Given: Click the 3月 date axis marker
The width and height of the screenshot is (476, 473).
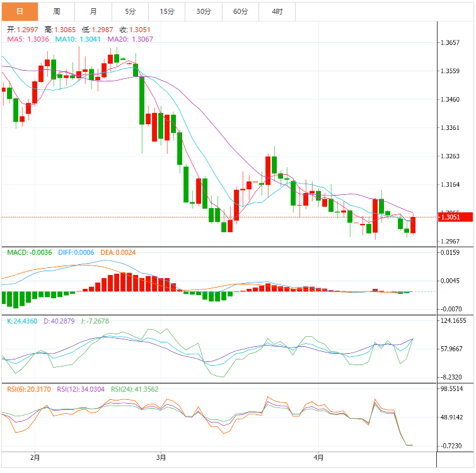Looking at the screenshot, I should (x=161, y=457).
